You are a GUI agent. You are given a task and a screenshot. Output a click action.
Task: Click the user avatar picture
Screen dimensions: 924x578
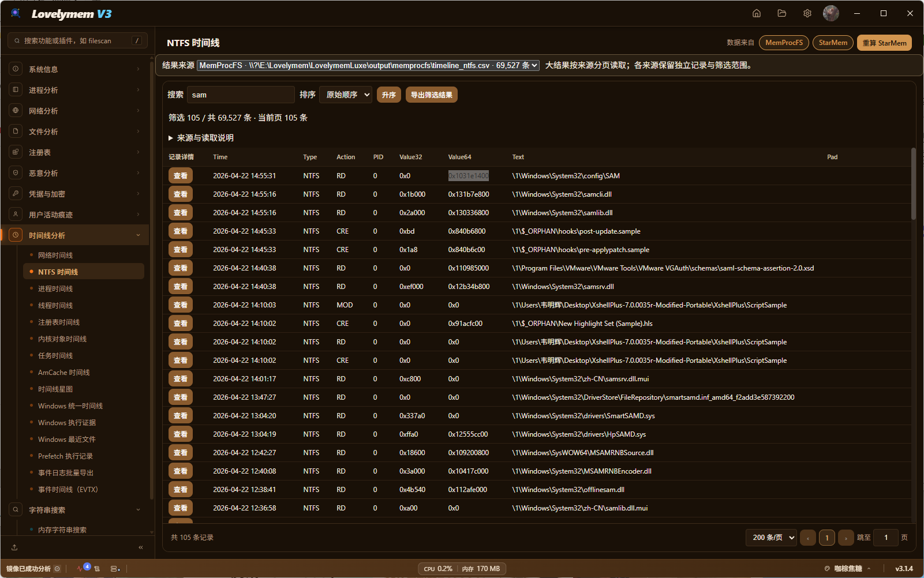coord(831,13)
